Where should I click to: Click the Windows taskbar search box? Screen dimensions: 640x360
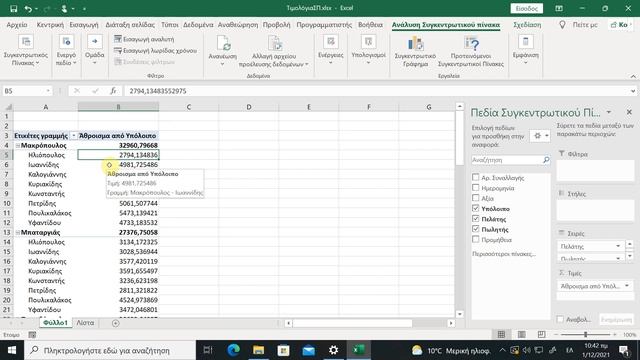tap(110, 350)
